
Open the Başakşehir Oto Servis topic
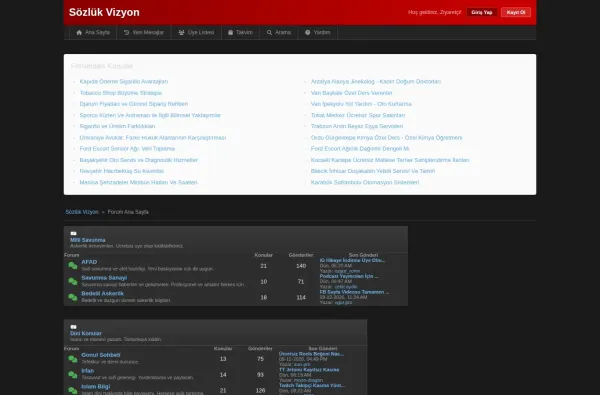139,160
